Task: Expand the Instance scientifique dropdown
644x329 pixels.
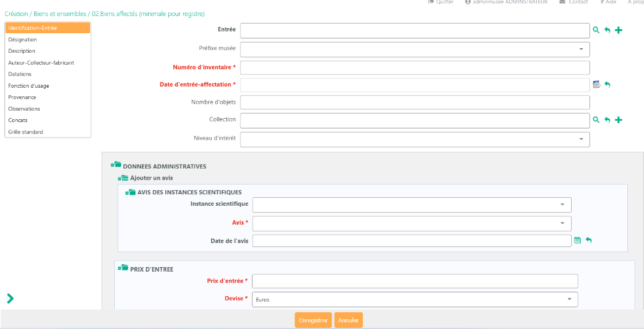Action: pyautogui.click(x=562, y=205)
